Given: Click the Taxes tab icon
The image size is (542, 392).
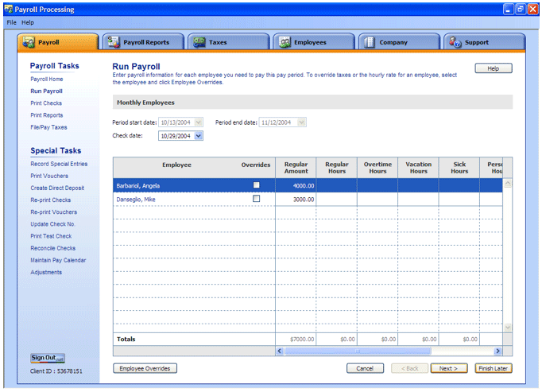Looking at the screenshot, I should pyautogui.click(x=199, y=42).
